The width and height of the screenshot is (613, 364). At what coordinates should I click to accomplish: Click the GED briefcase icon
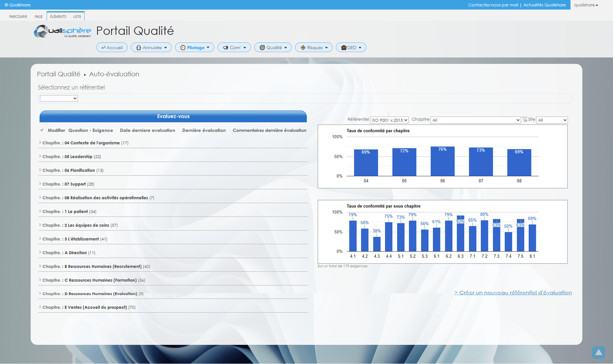tap(344, 48)
